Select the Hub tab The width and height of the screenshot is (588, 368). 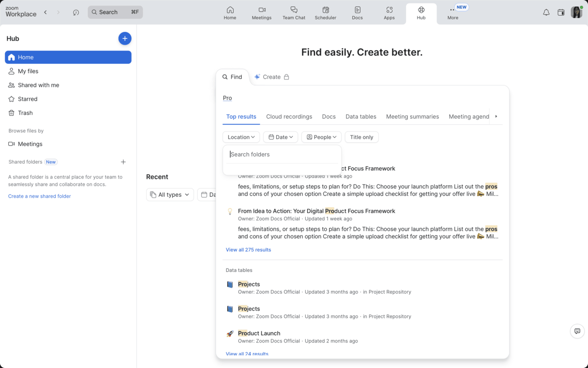click(421, 13)
